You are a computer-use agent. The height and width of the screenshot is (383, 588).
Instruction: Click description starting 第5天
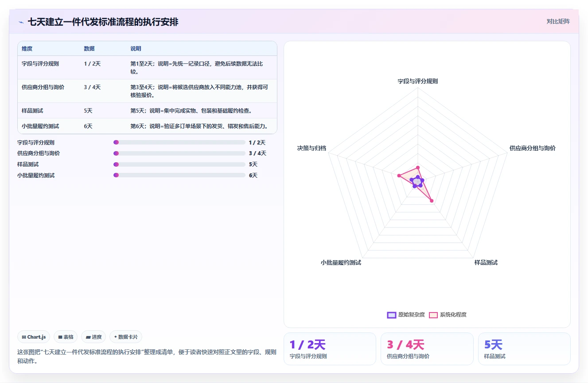click(191, 111)
